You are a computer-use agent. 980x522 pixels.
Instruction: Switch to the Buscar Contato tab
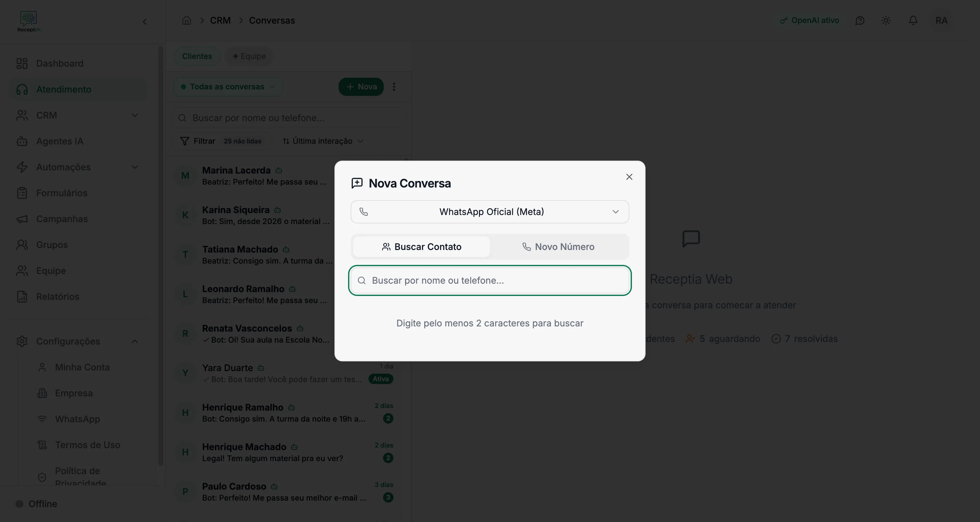[422, 247]
